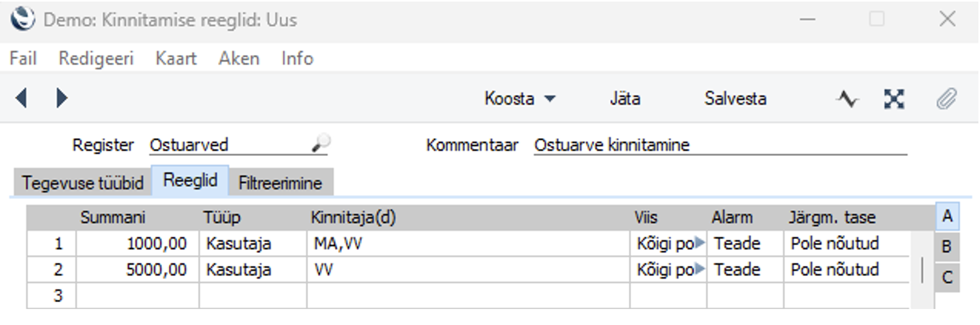Open the workflow activity zigzag icon
980x325 pixels.
(x=847, y=99)
